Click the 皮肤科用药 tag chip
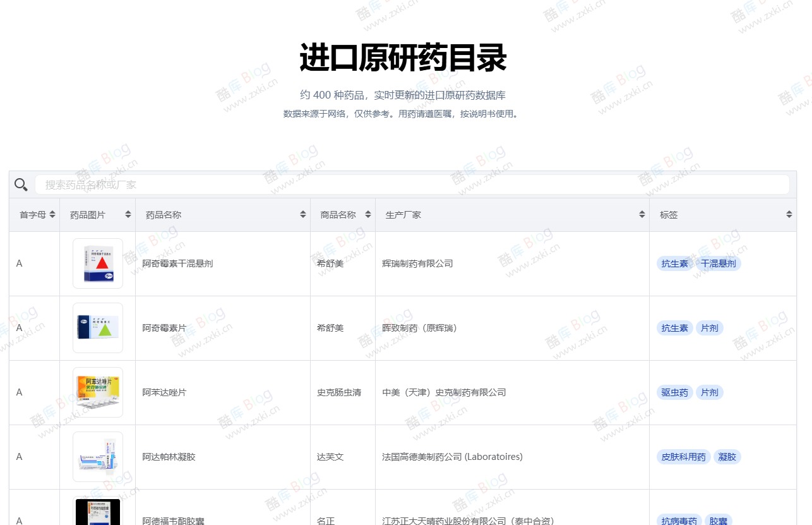Screen dimensions: 812x525 click(x=683, y=457)
